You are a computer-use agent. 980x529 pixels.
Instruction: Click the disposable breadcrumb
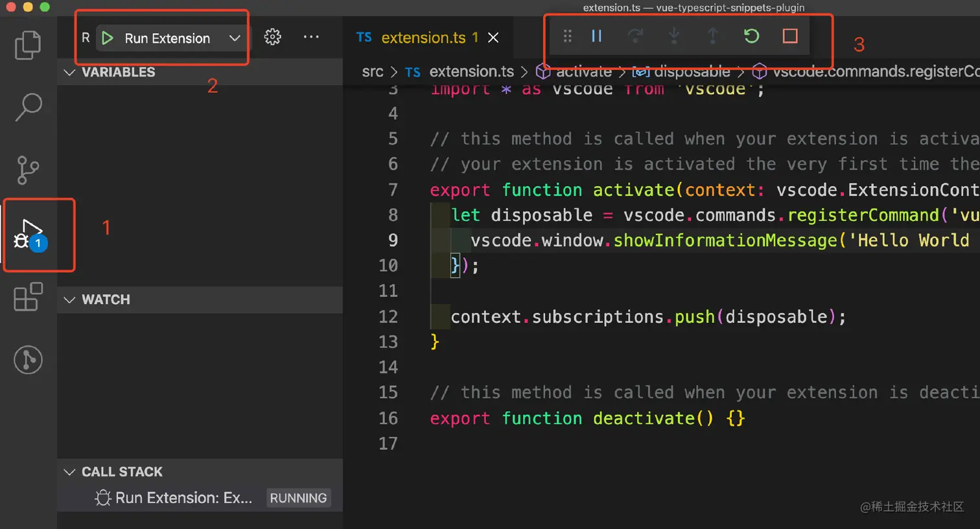coord(692,71)
